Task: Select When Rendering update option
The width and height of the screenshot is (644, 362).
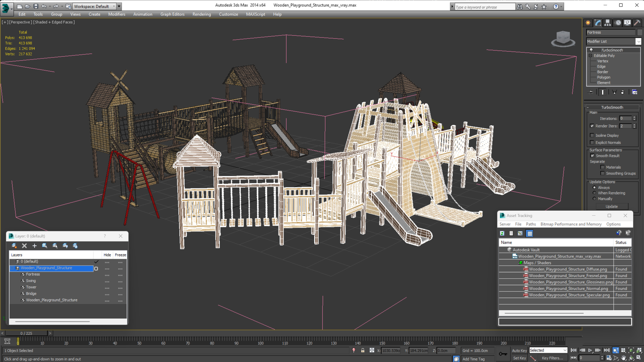Action: (x=595, y=193)
